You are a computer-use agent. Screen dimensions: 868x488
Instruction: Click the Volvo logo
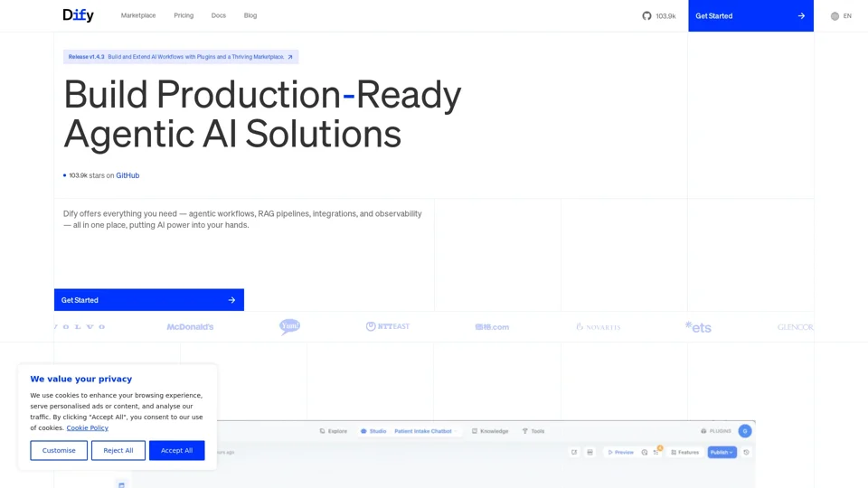[x=80, y=327]
